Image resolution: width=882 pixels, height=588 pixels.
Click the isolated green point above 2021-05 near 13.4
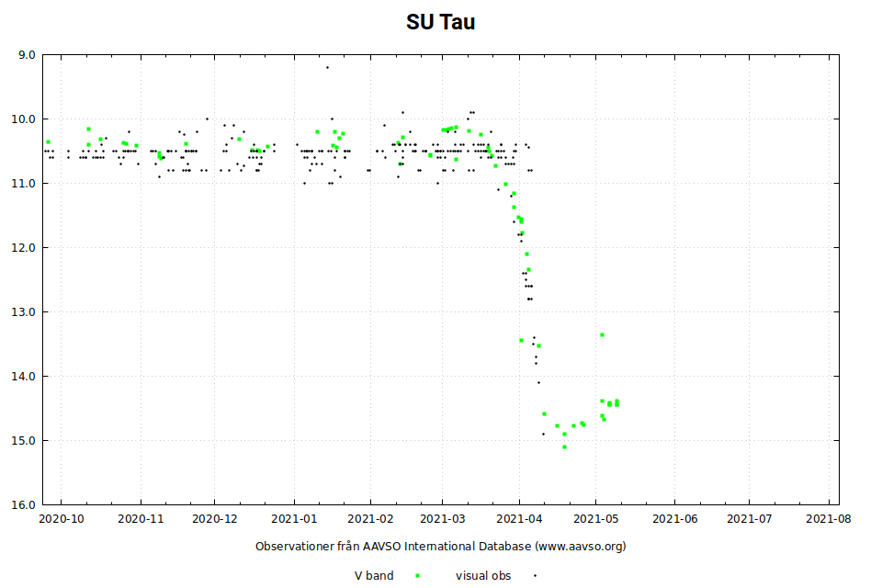tap(602, 334)
